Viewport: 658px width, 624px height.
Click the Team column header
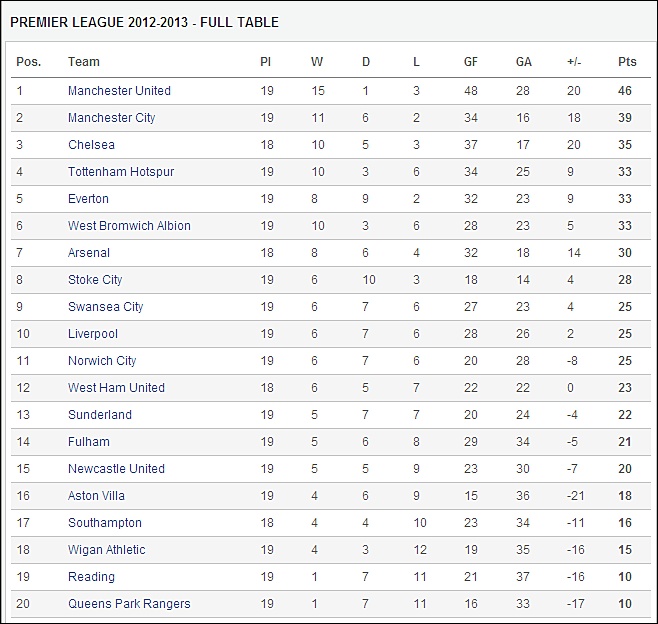(x=84, y=62)
